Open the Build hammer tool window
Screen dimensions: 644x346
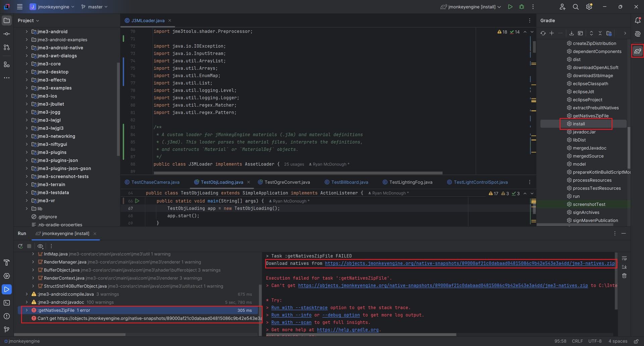(x=7, y=263)
